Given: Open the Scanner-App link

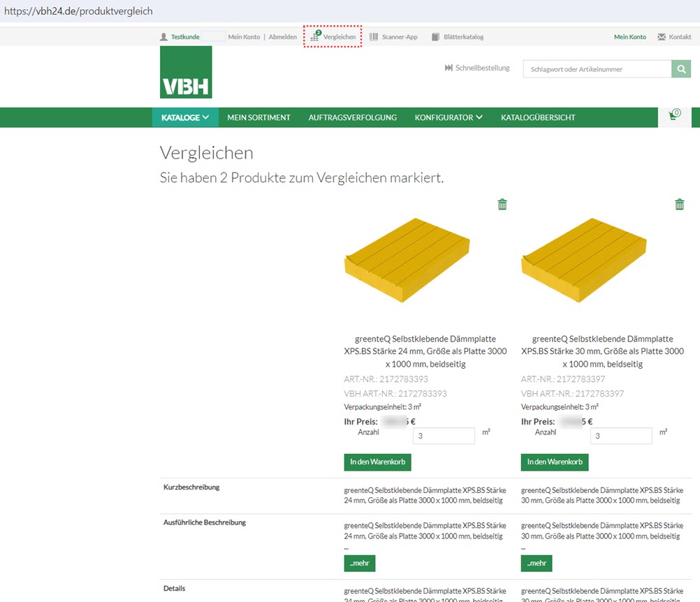Looking at the screenshot, I should click(x=400, y=37).
